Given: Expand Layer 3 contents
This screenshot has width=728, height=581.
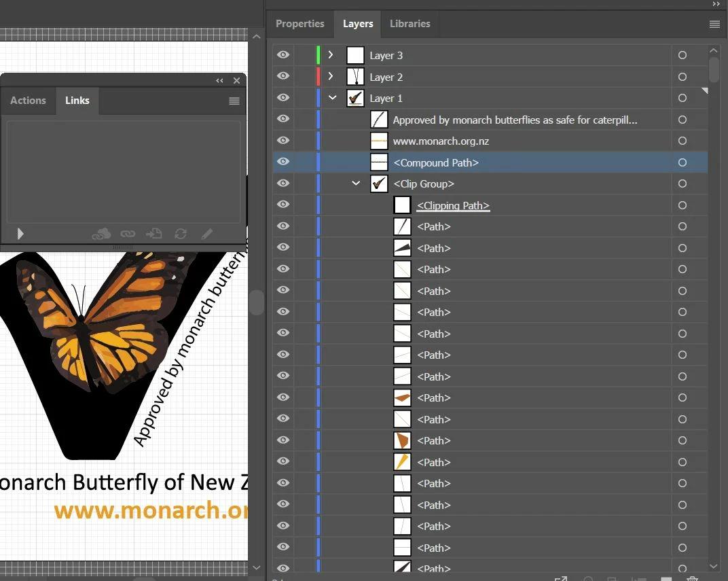Looking at the screenshot, I should tap(331, 55).
